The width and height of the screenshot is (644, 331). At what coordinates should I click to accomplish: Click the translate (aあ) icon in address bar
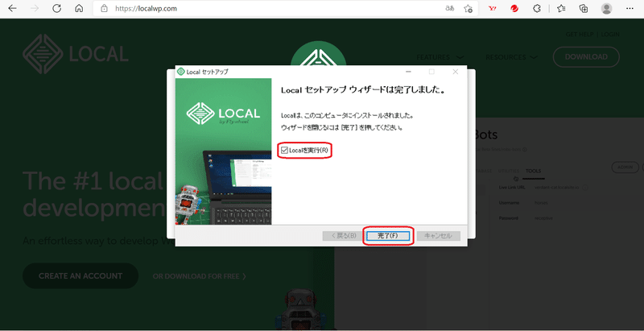[450, 8]
